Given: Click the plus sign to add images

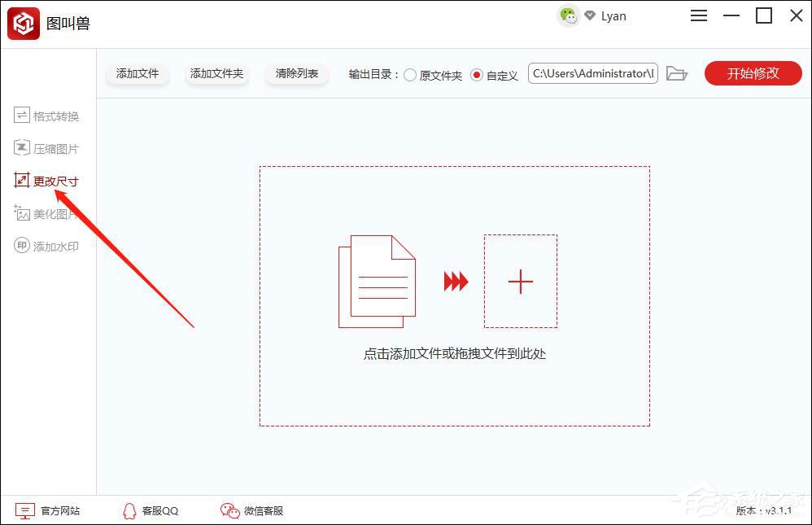Looking at the screenshot, I should pyautogui.click(x=520, y=282).
